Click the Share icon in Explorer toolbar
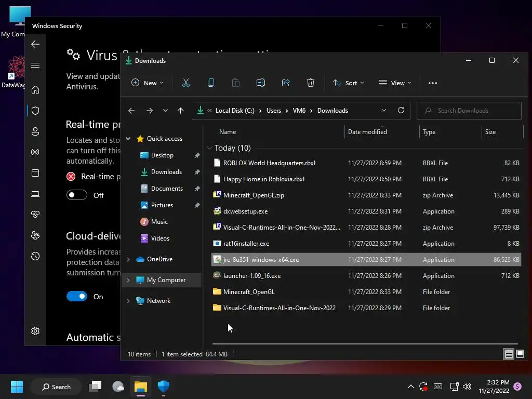 [286, 83]
